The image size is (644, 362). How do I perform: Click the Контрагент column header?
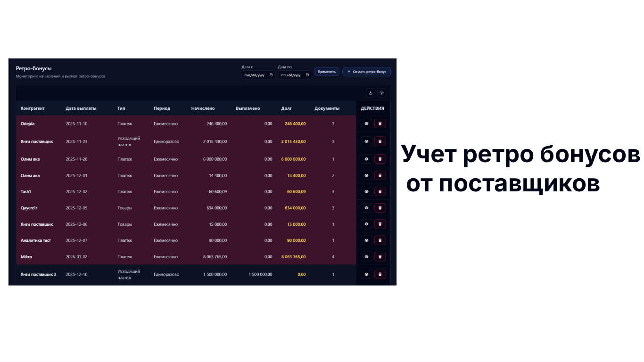33,108
